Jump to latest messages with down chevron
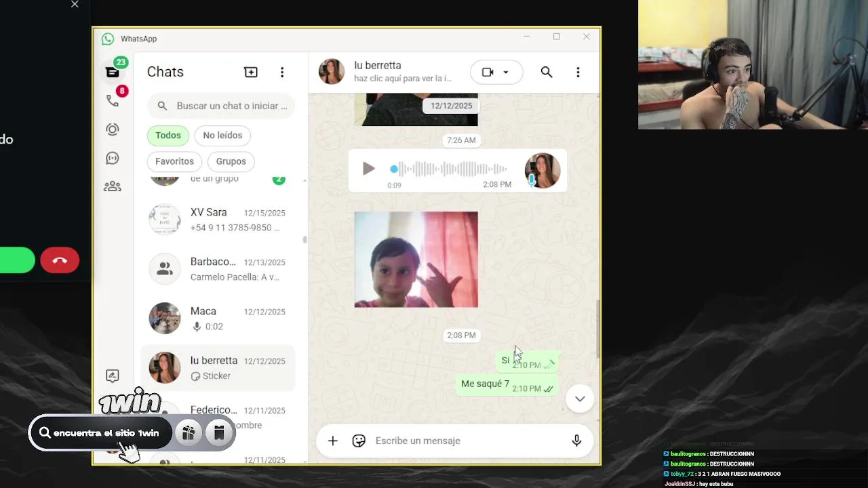The image size is (868, 488). (580, 399)
